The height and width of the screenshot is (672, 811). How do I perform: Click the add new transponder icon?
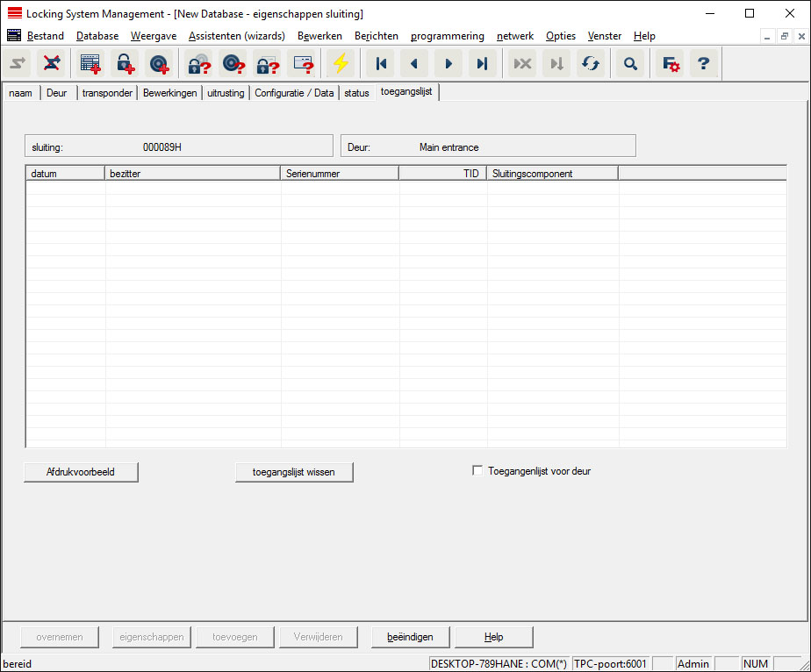[159, 64]
